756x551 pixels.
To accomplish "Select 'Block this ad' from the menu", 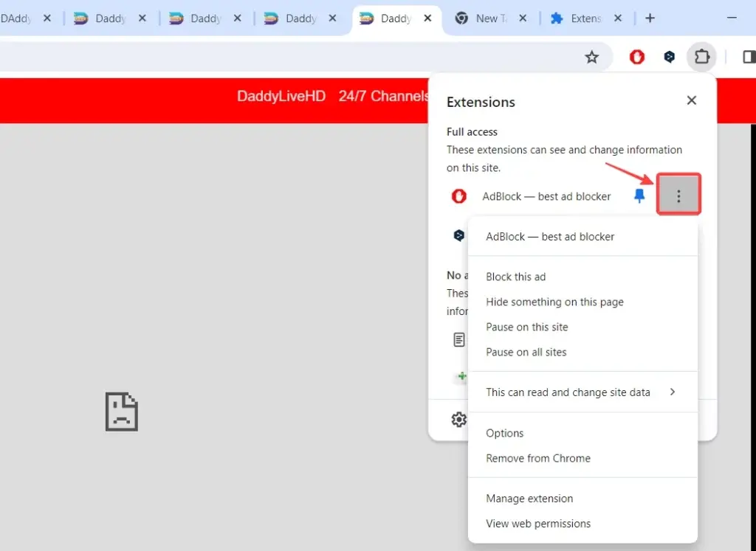I will point(515,277).
